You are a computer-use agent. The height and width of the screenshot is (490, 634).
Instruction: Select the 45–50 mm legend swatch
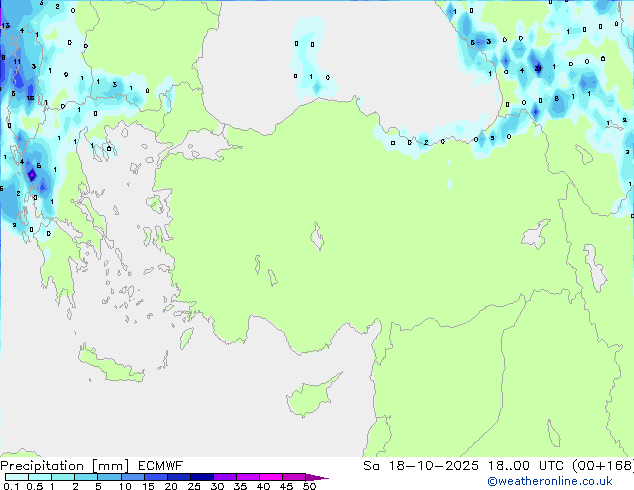tap(294, 477)
